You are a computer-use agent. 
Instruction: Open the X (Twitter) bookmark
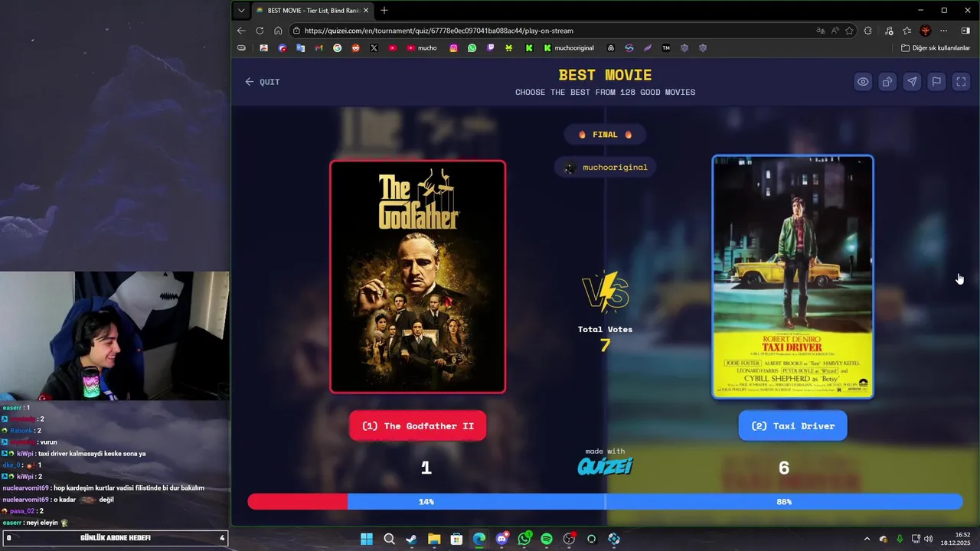point(374,47)
